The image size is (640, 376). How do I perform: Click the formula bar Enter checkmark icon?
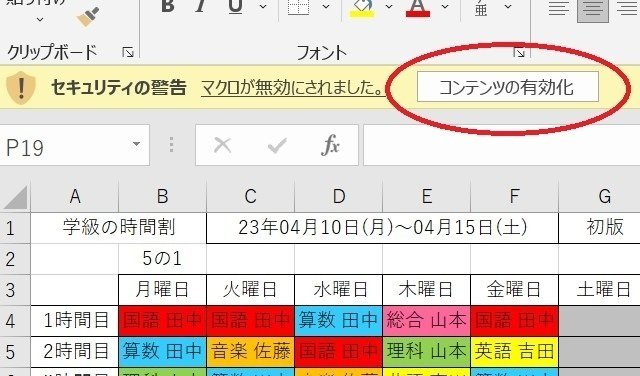click(277, 145)
